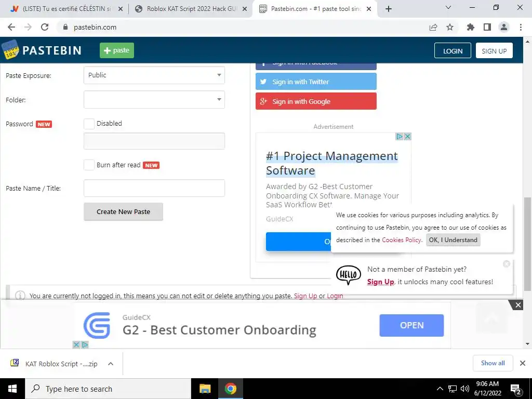This screenshot has width=532, height=399.
Task: Close the Pastebin.com tab
Action: point(369,9)
